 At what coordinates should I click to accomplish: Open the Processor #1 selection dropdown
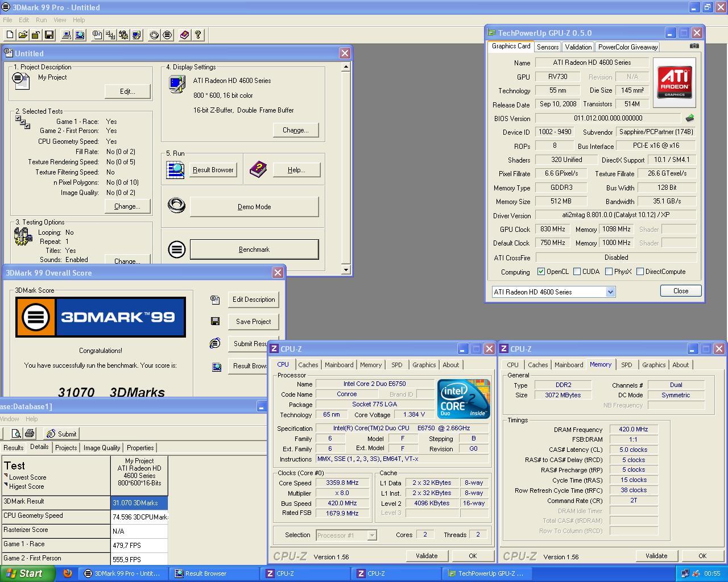tap(371, 535)
